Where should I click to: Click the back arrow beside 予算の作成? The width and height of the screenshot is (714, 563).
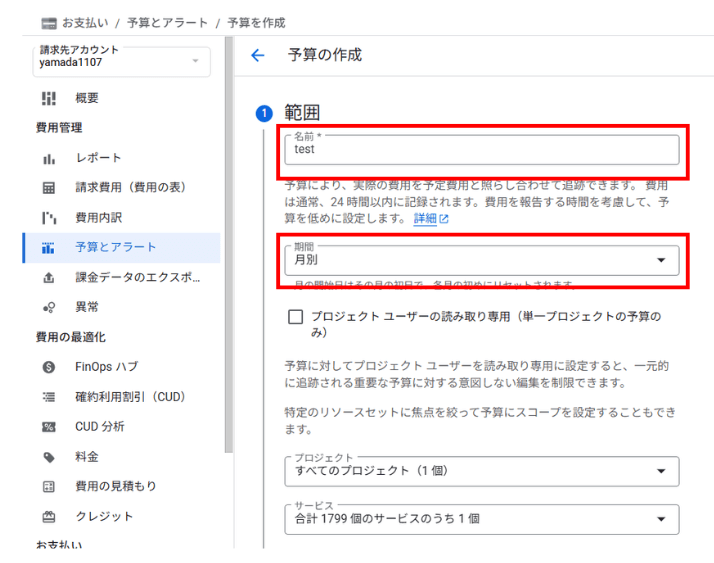click(x=257, y=56)
